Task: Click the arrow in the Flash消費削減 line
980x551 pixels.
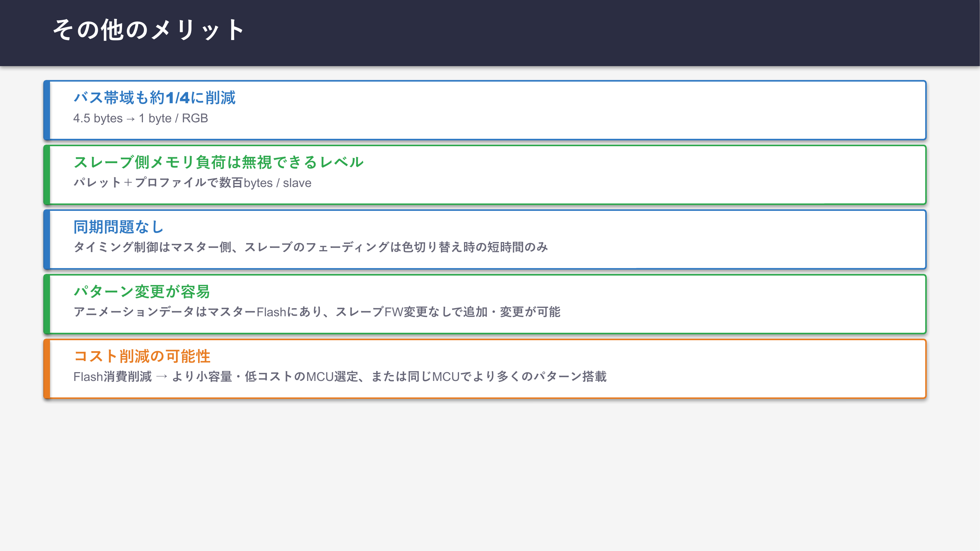Action: tap(162, 377)
